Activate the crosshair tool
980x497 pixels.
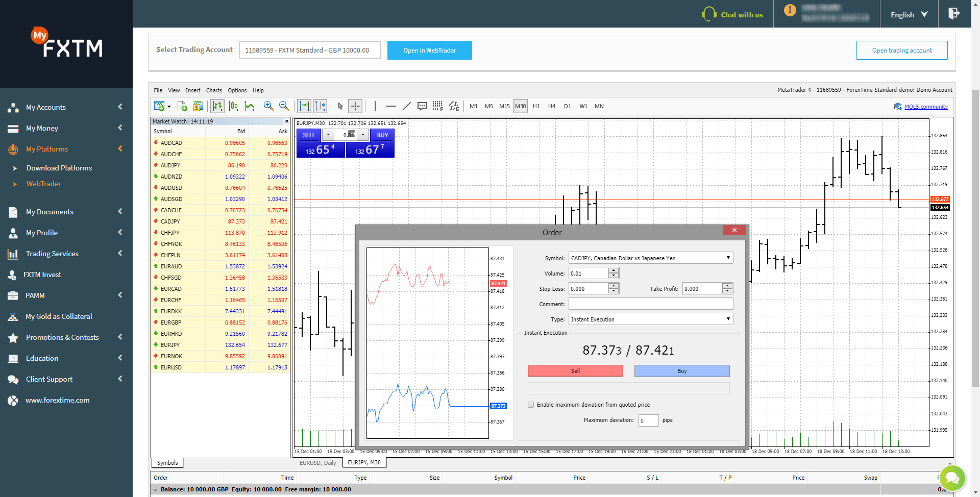pos(355,106)
